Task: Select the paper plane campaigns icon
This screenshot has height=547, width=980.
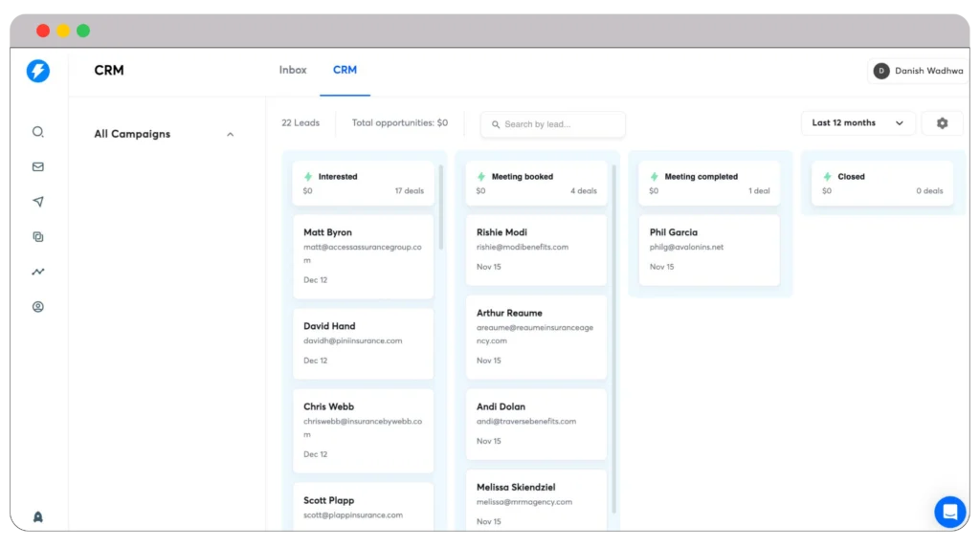Action: (38, 202)
